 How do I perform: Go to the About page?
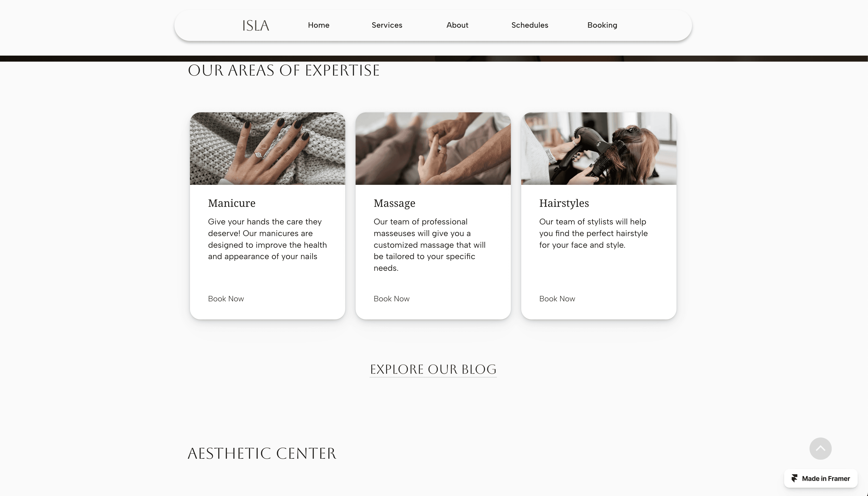(457, 25)
